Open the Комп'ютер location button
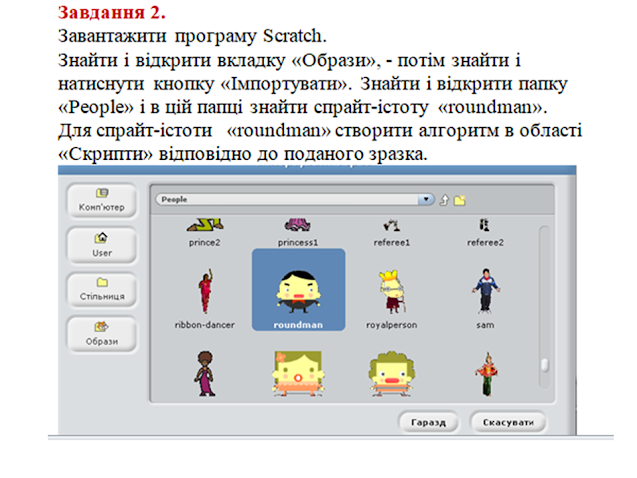Image resolution: width=637 pixels, height=478 pixels. click(x=102, y=201)
